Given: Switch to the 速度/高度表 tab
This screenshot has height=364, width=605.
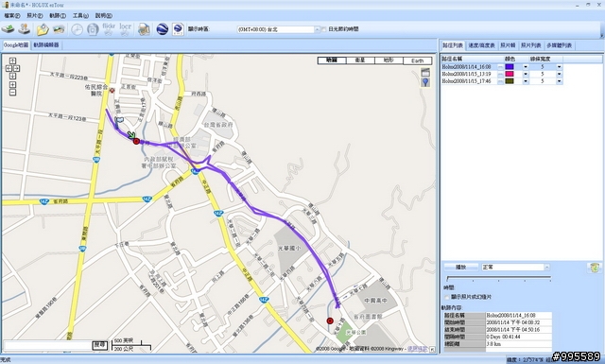Looking at the screenshot, I should [481, 45].
